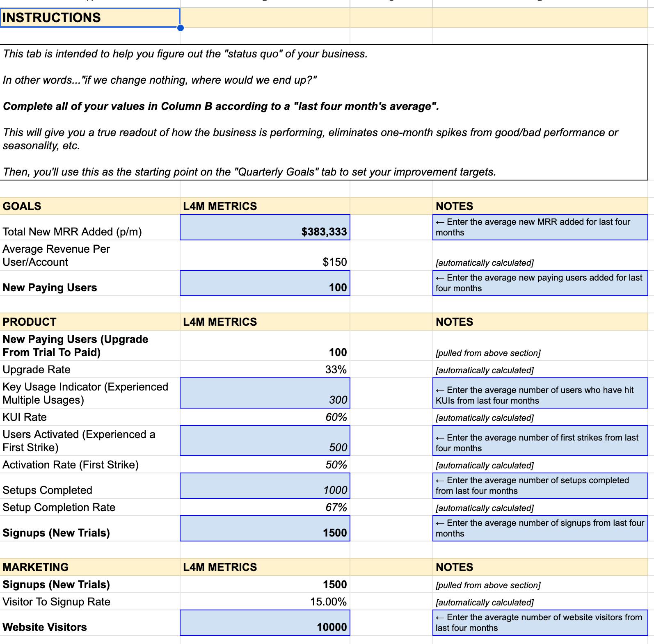The width and height of the screenshot is (654, 644).
Task: Click the Setup Completion Rate 67% cell
Action: click(265, 507)
